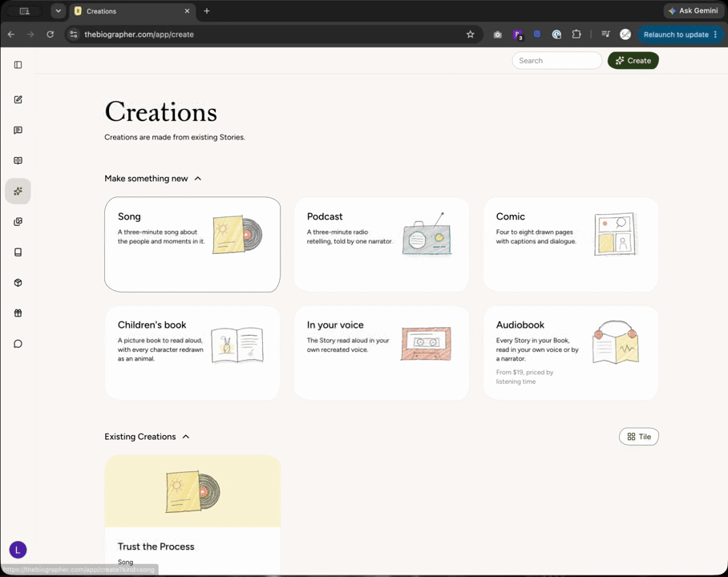Open the photo gallery icon in sidebar
The image size is (728, 577).
[x=18, y=221]
